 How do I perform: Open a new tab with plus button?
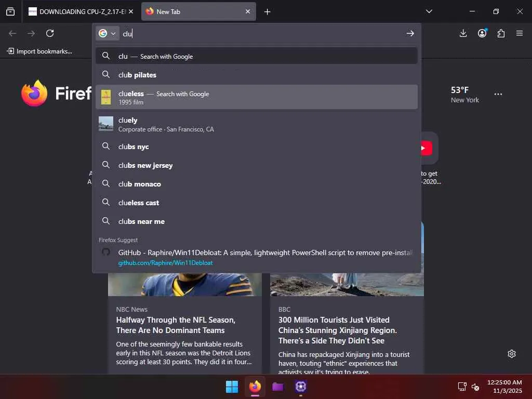pyautogui.click(x=268, y=12)
